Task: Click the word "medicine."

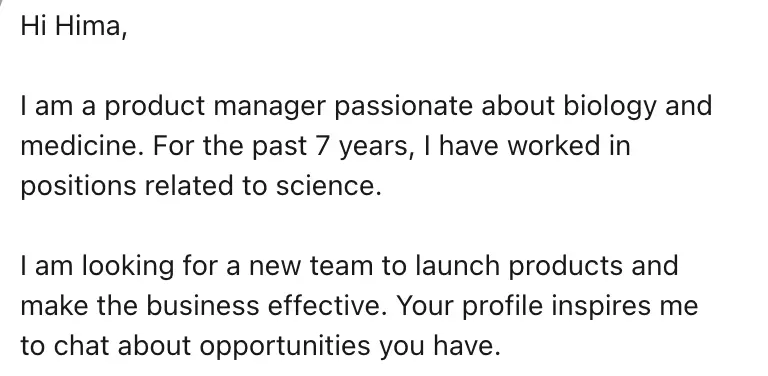Action: [82, 146]
